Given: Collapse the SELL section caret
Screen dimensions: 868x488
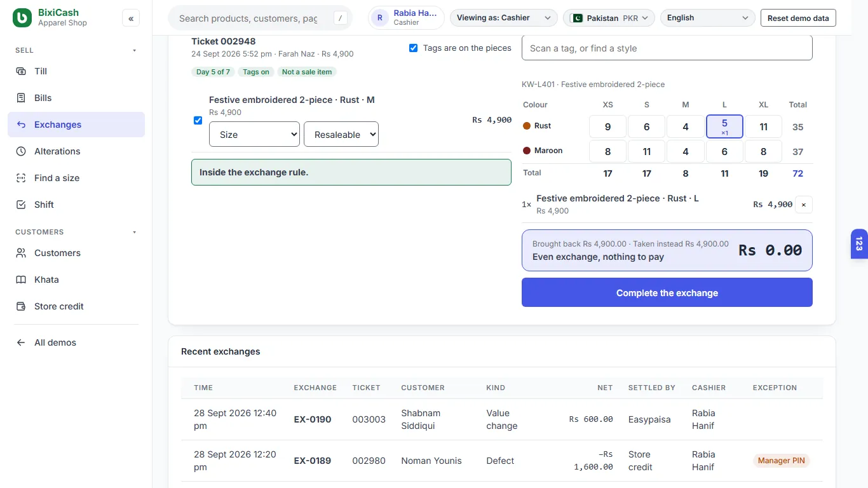Looking at the screenshot, I should point(134,50).
